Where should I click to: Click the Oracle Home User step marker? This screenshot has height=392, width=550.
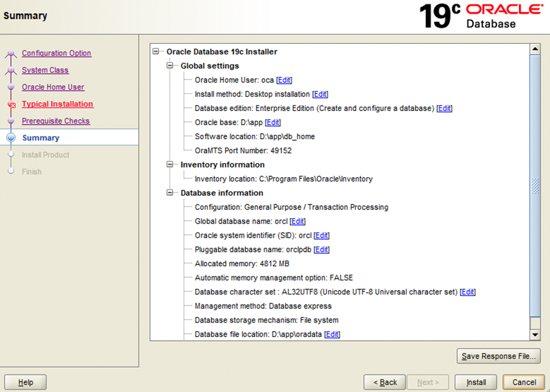(x=11, y=87)
